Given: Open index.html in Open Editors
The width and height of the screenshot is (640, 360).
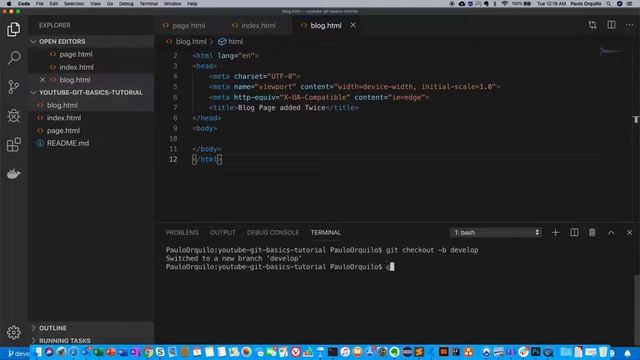Looking at the screenshot, I should click(x=91, y=67).
